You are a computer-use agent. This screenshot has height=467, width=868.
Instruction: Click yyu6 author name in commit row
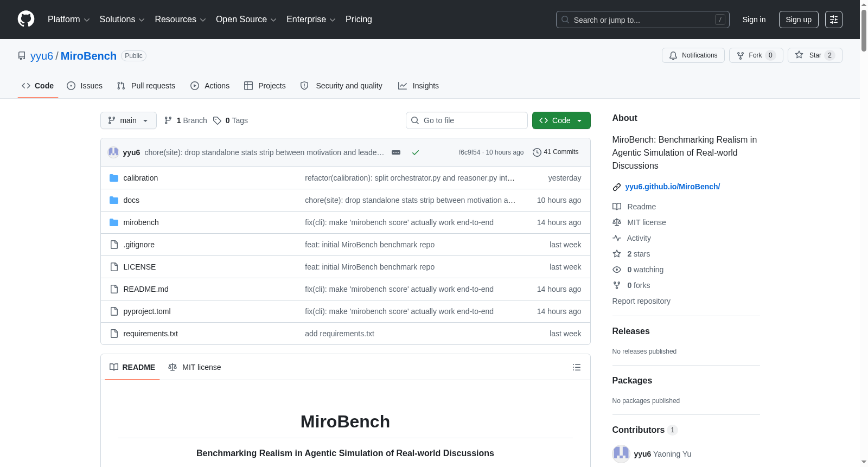pyautogui.click(x=131, y=152)
